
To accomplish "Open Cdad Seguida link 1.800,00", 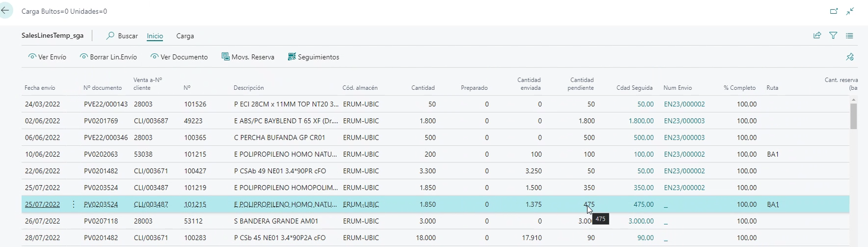I will 641,121.
